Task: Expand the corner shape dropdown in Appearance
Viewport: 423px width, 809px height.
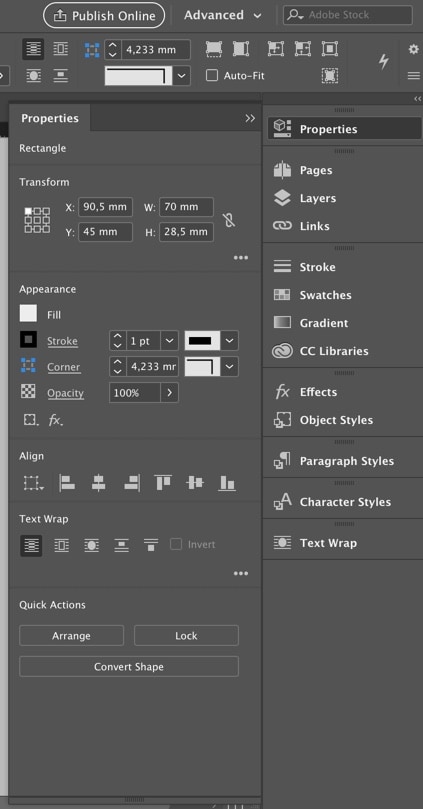Action: point(230,367)
